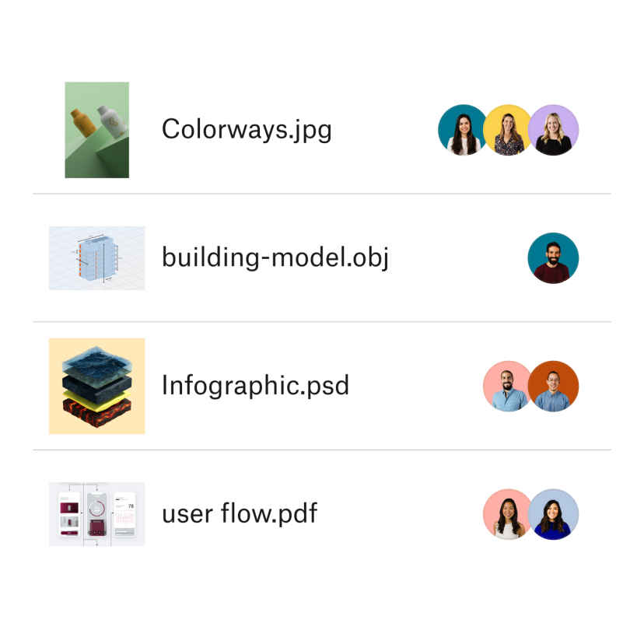Click the bearded man's avatar beside building-model.obj
The image size is (644, 644).
553,257
